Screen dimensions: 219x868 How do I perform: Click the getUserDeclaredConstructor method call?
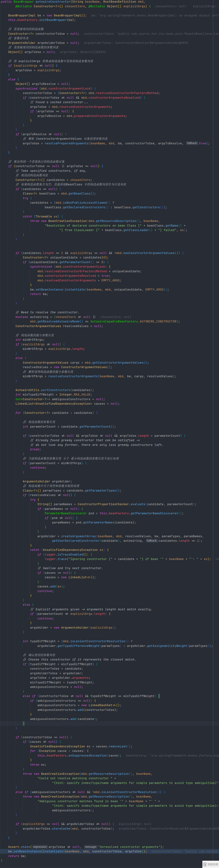click(76, 540)
